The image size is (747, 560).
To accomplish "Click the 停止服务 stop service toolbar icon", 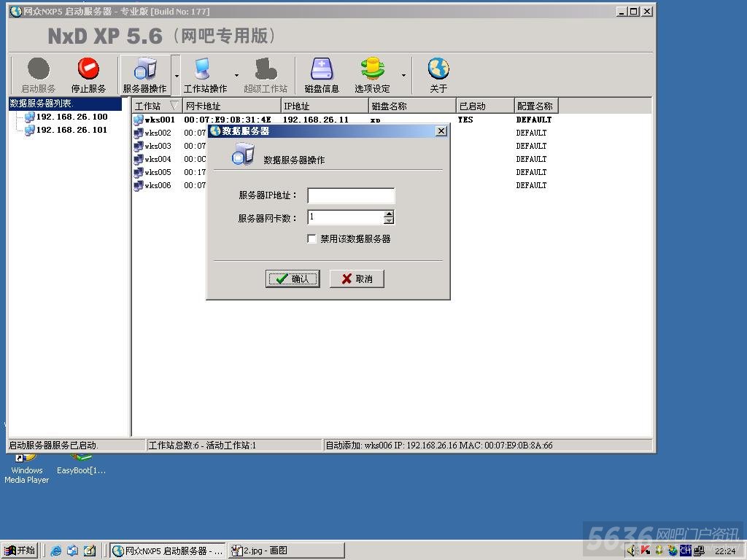I will coord(88,75).
